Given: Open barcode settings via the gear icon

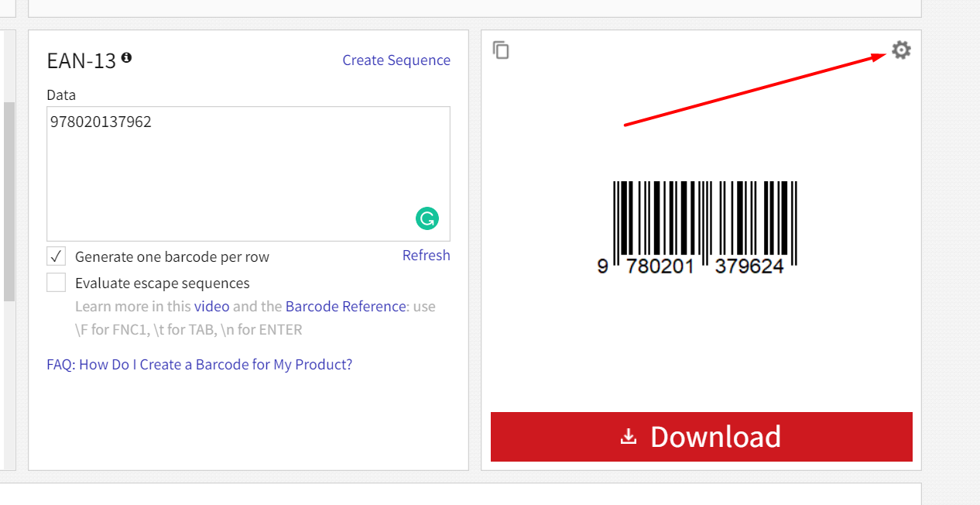Looking at the screenshot, I should pyautogui.click(x=901, y=50).
